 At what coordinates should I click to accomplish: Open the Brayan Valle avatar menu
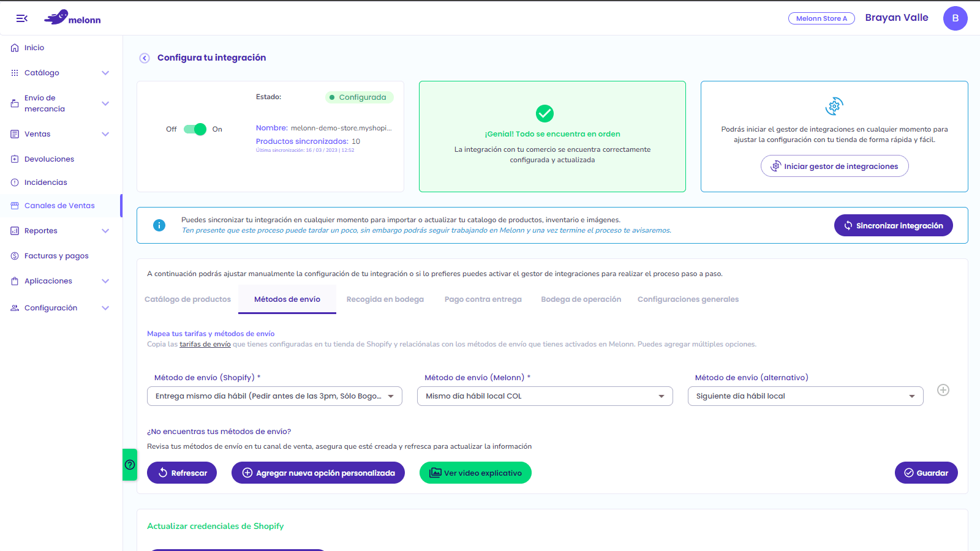[955, 18]
